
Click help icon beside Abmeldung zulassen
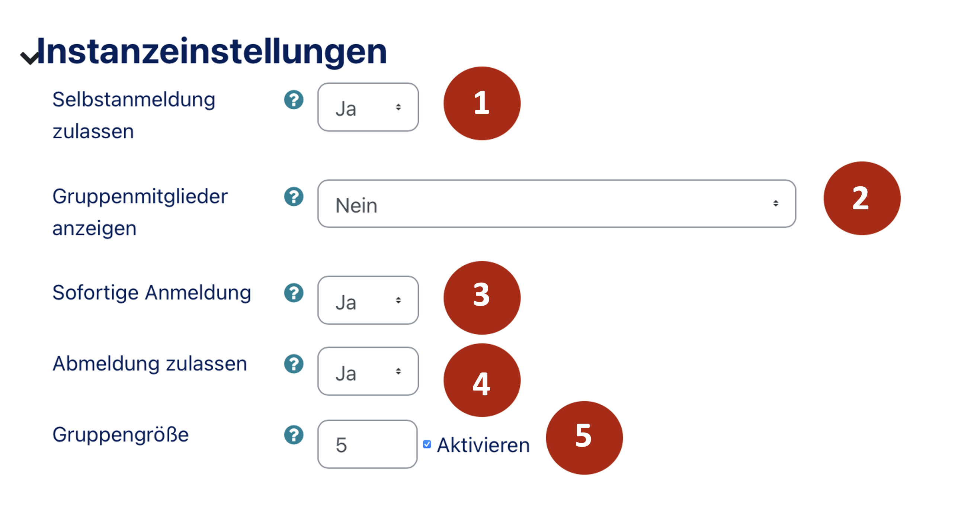294,364
